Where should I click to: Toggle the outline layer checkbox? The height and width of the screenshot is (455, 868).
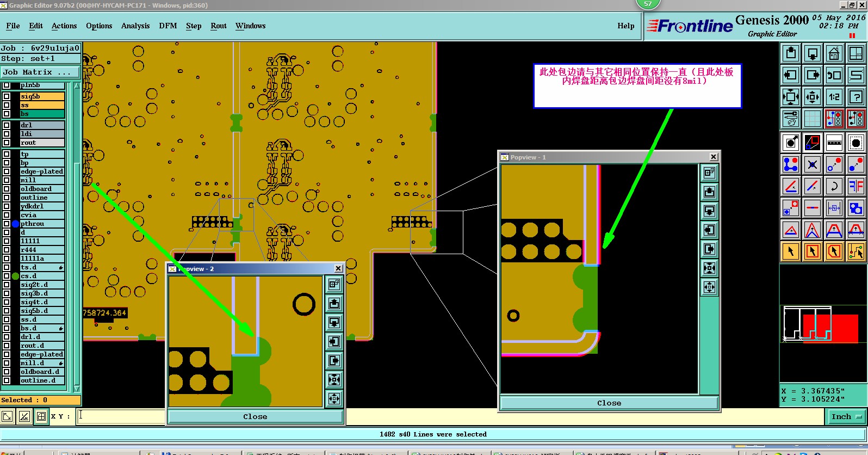point(7,198)
